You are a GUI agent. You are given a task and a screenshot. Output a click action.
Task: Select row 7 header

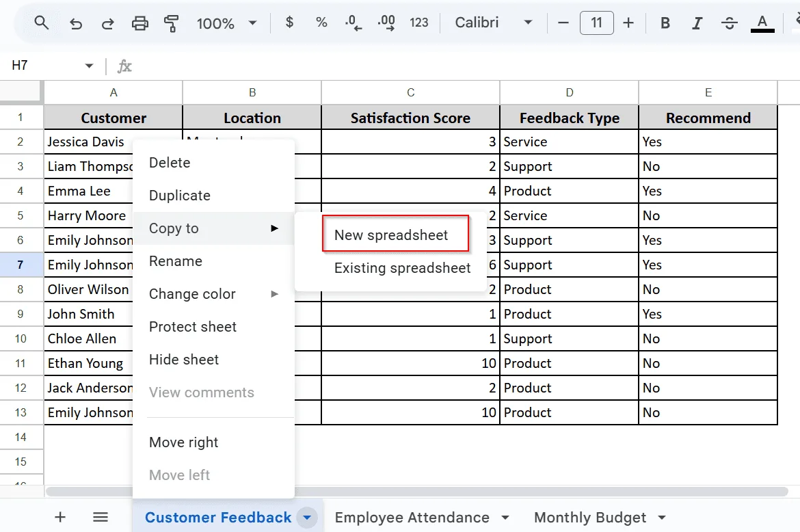tap(21, 265)
